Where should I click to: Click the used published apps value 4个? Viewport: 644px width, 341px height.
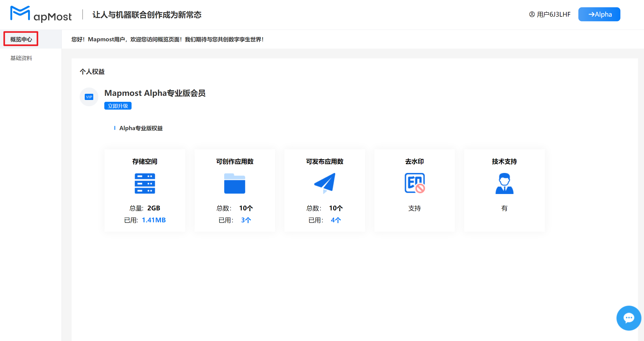(336, 220)
